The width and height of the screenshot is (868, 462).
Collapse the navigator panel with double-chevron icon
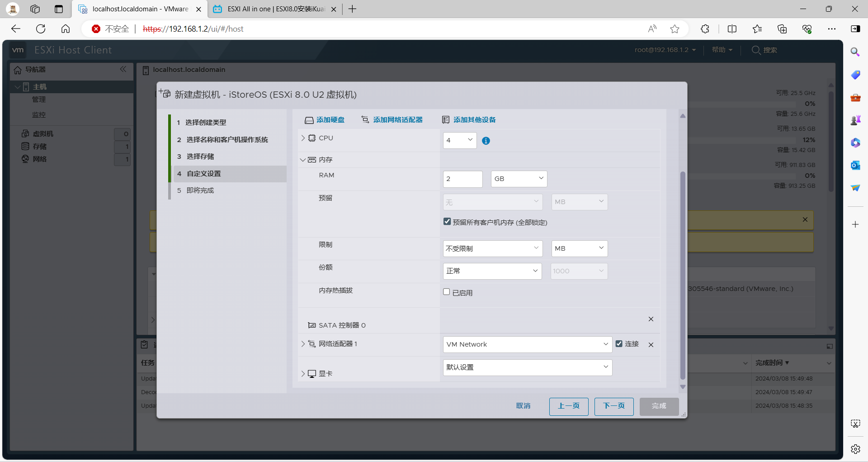(x=123, y=69)
